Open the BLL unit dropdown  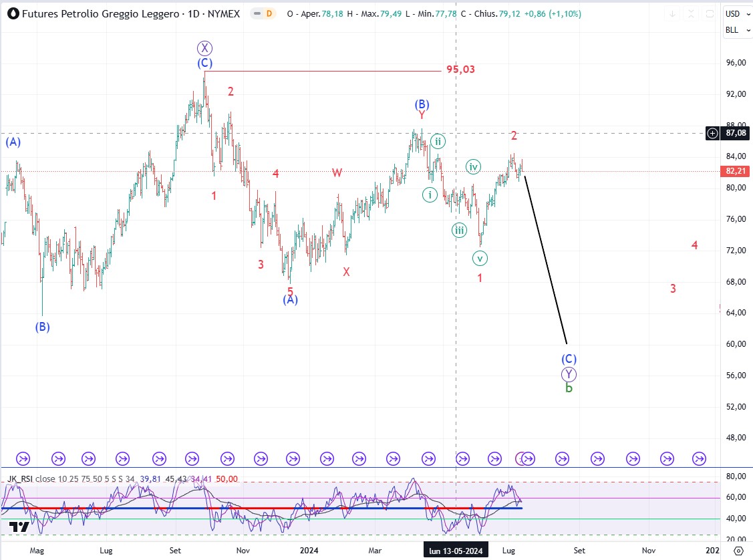tap(737, 30)
